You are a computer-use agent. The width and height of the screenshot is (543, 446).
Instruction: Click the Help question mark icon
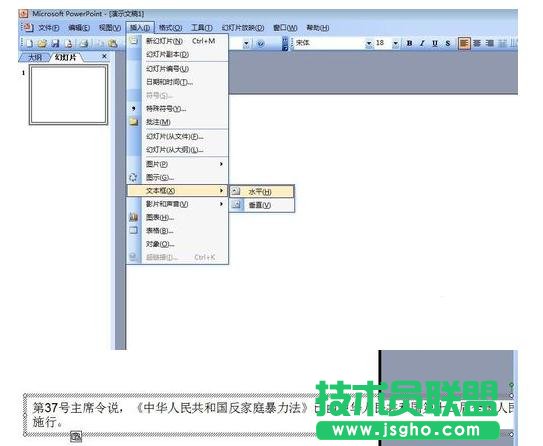tap(261, 44)
